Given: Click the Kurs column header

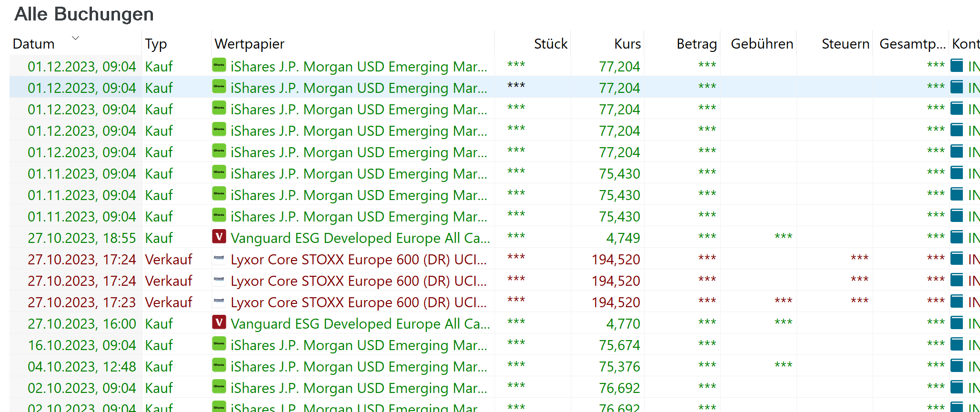Looking at the screenshot, I should tap(627, 44).
